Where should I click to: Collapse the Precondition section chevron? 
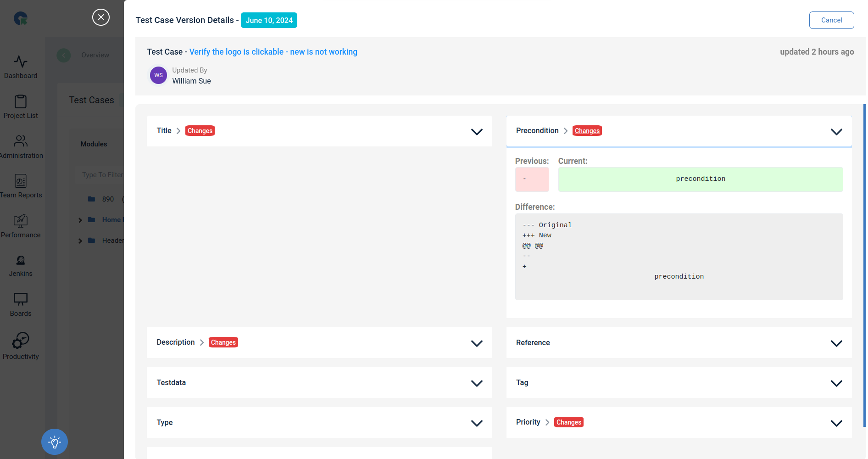[836, 132]
